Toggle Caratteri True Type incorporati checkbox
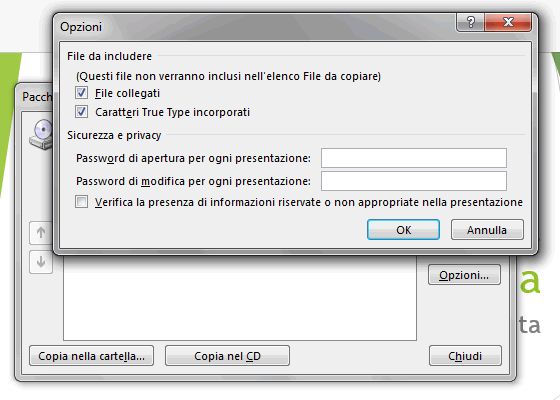The image size is (560, 400). (81, 112)
